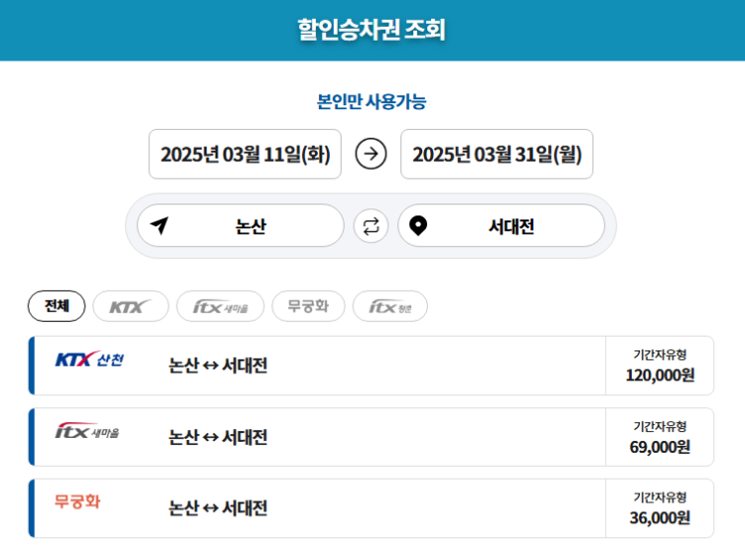Filter results by ITX 새마을 tab
Image resolution: width=745 pixels, height=560 pixels.
point(221,306)
